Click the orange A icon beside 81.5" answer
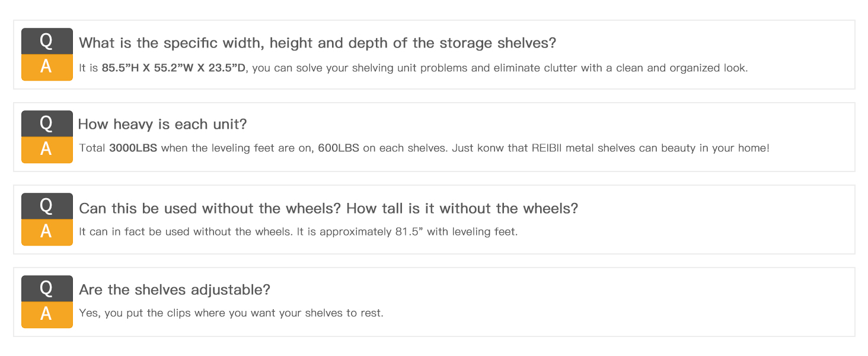The width and height of the screenshot is (868, 356). (x=47, y=233)
